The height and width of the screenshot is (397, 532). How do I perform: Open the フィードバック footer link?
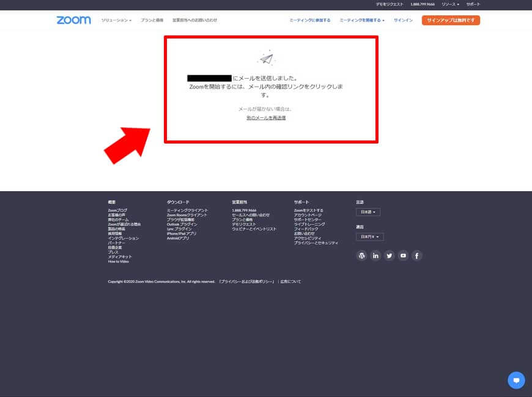click(306, 229)
